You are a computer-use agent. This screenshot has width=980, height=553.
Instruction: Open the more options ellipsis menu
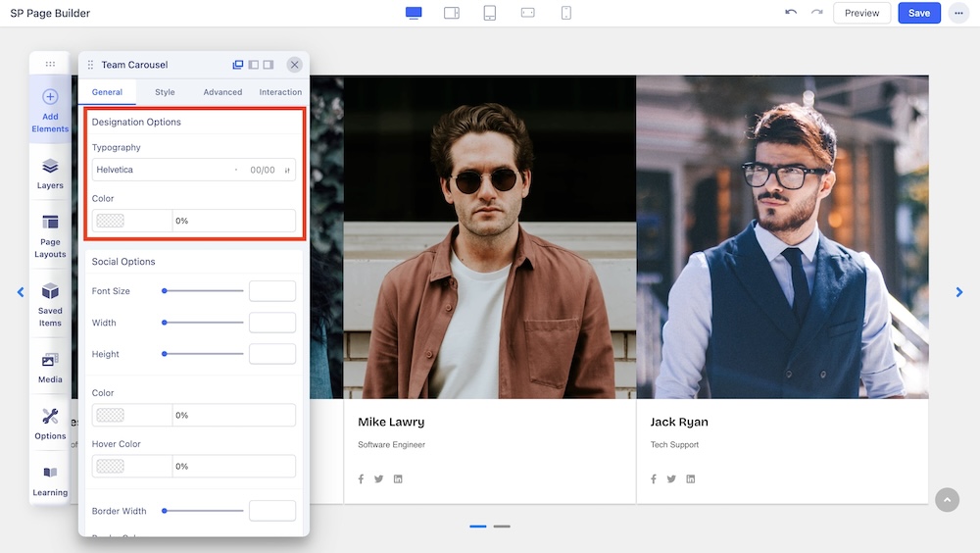(957, 13)
